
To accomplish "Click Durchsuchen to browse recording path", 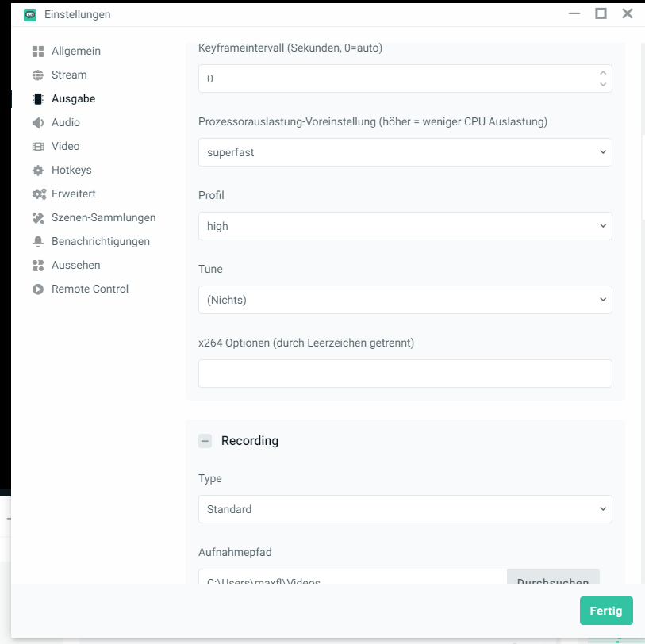I will [553, 577].
